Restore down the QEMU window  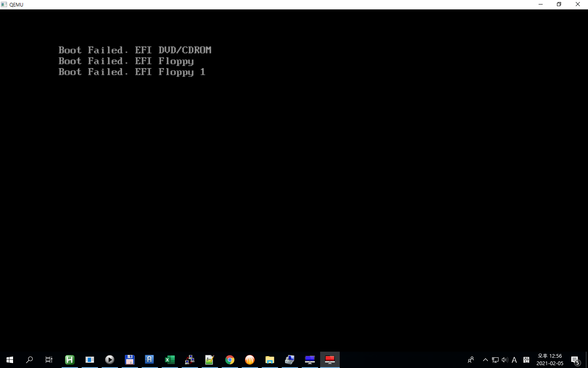point(559,4)
